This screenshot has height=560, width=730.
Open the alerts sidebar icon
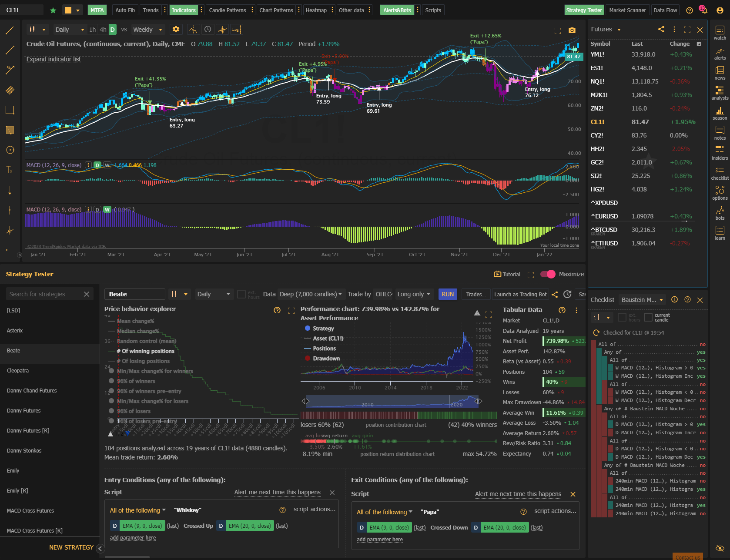point(720,54)
